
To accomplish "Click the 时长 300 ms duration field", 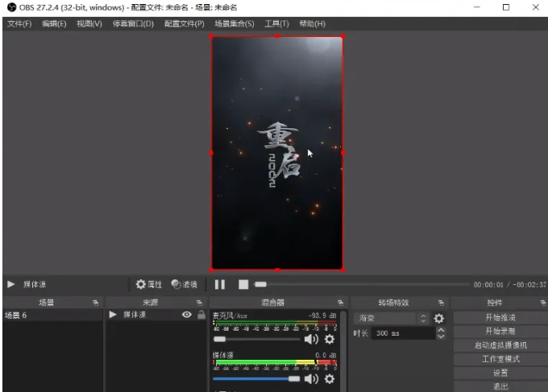I will 404,333.
